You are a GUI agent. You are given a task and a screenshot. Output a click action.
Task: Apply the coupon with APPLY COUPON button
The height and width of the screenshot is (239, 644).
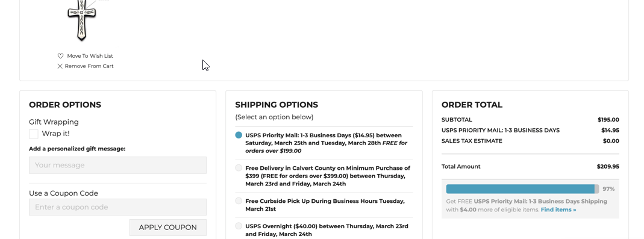[167, 228]
